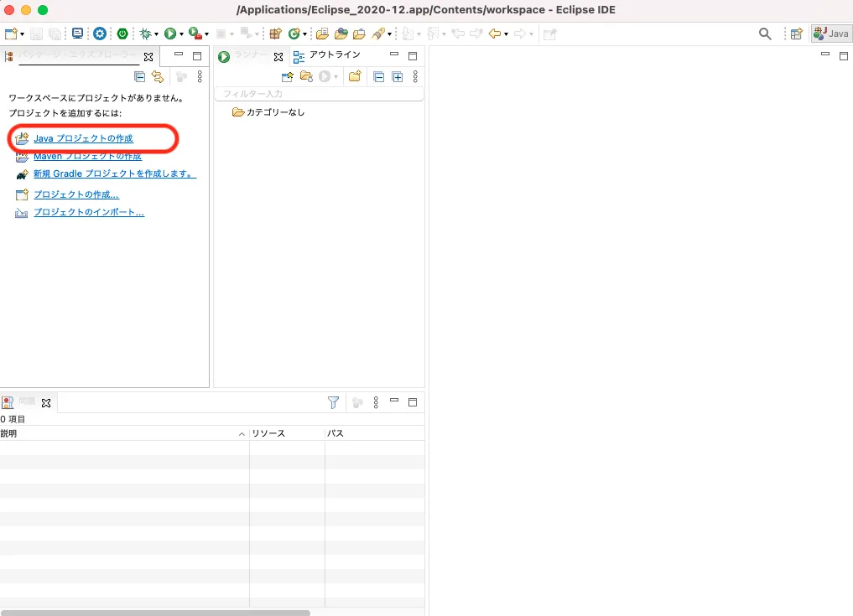The image size is (853, 616).
Task: Toggle Link with Editor in Package Explorer
Action: (158, 76)
